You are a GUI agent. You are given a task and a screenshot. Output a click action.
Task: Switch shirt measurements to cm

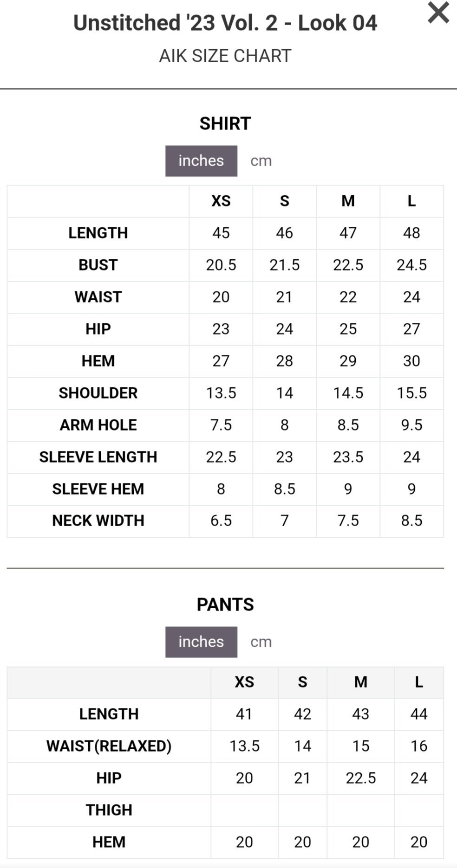point(261,161)
